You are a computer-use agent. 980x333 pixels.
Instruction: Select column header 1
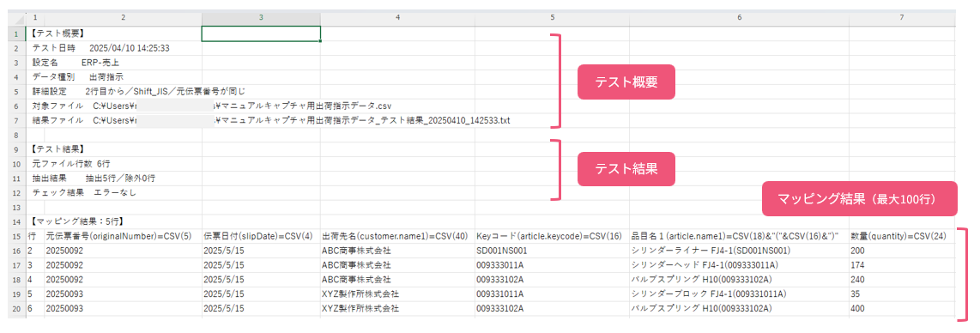click(x=35, y=17)
